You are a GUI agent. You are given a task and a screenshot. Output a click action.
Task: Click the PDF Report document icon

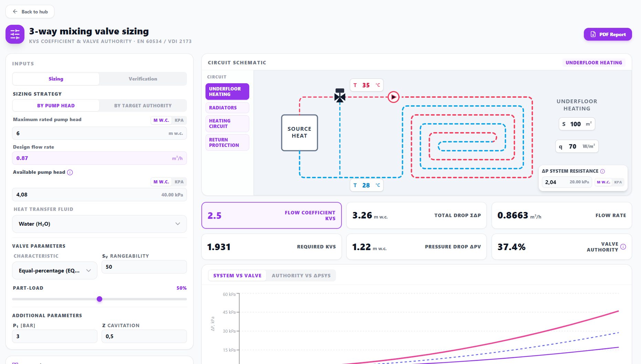[x=593, y=34]
